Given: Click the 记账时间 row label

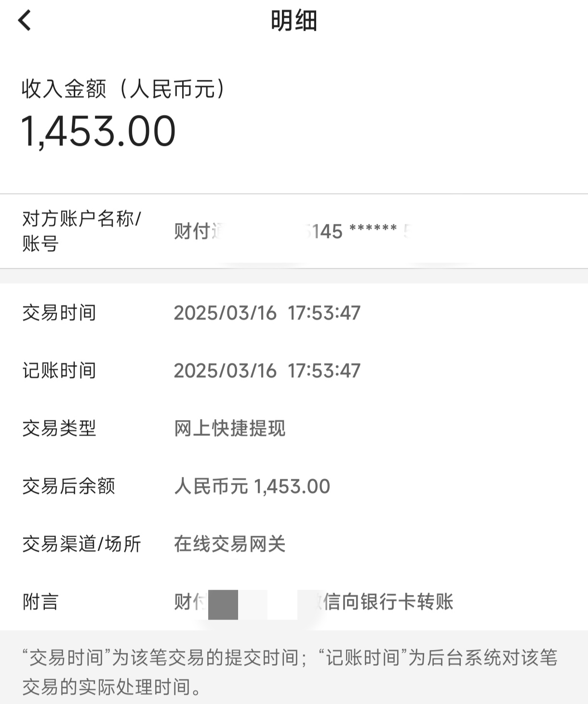Looking at the screenshot, I should [59, 371].
